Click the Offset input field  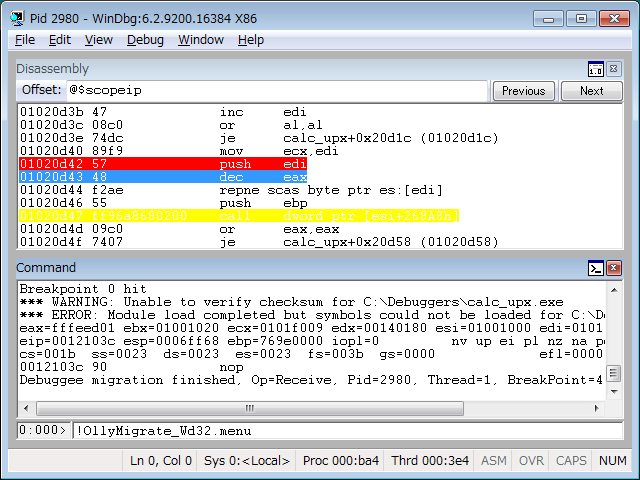[277, 90]
